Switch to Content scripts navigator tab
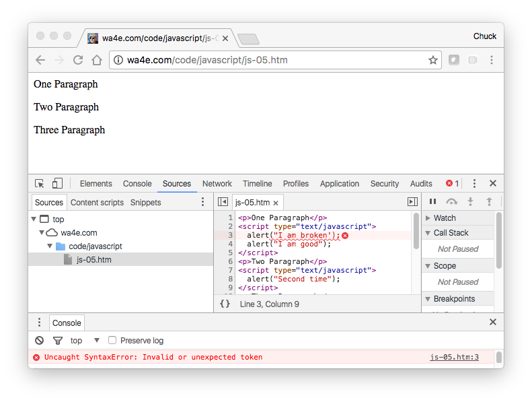Screen dimensions: 532x402 coord(97,203)
